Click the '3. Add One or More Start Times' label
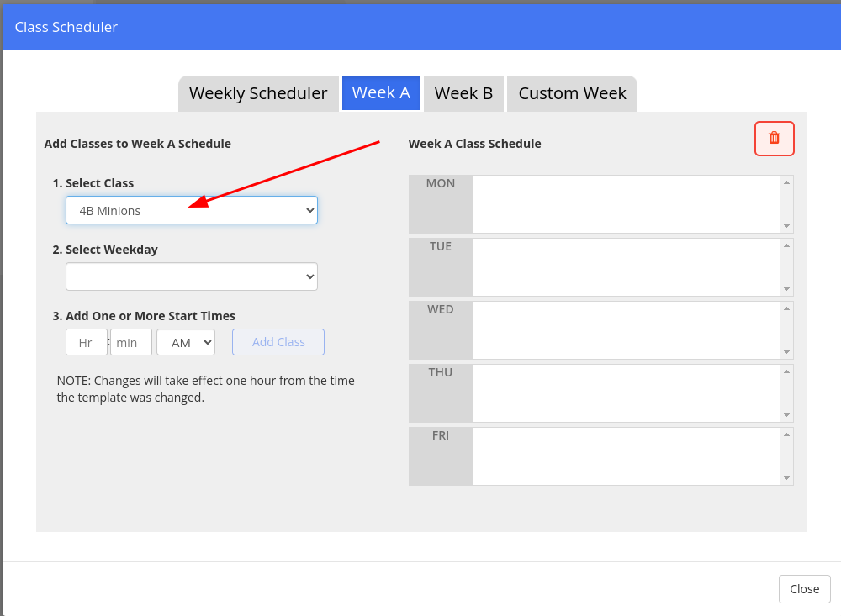The image size is (841, 616). point(144,316)
